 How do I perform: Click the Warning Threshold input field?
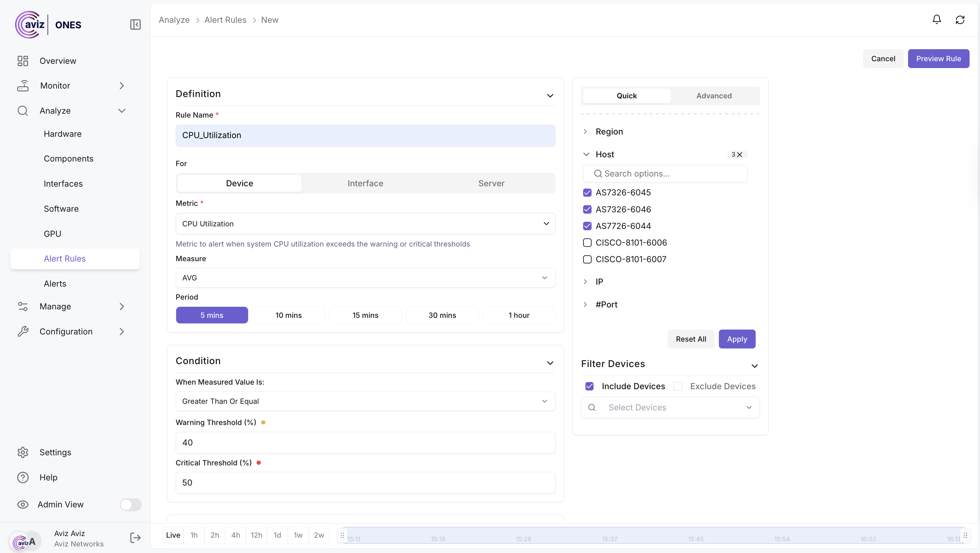coord(365,442)
